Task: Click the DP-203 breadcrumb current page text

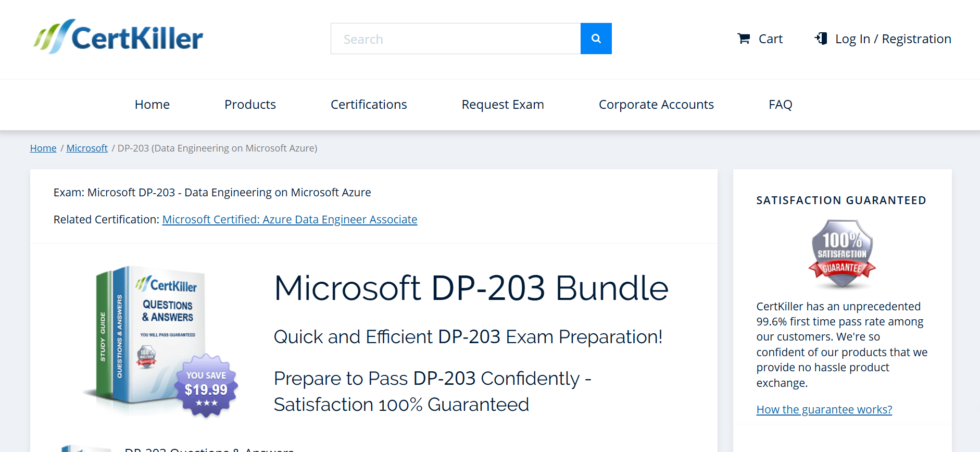Action: click(x=217, y=148)
